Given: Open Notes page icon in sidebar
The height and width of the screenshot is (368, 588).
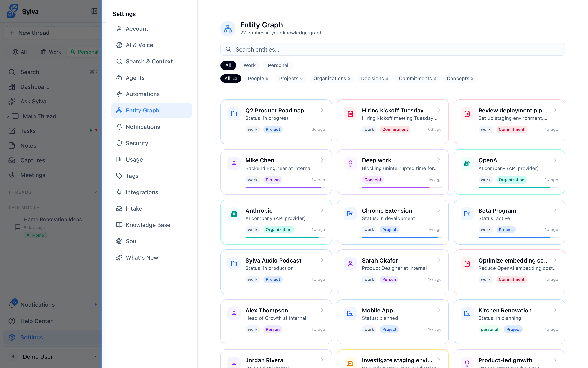Looking at the screenshot, I should 12,146.
